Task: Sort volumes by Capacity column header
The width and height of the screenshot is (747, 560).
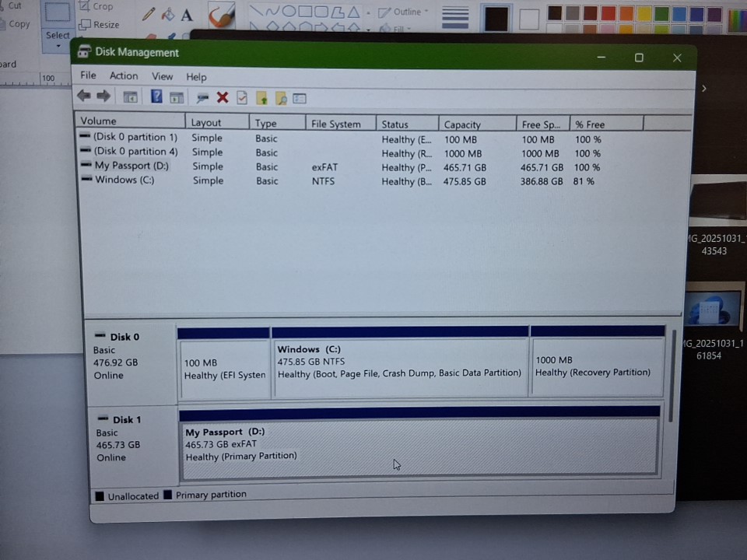Action: click(x=462, y=124)
